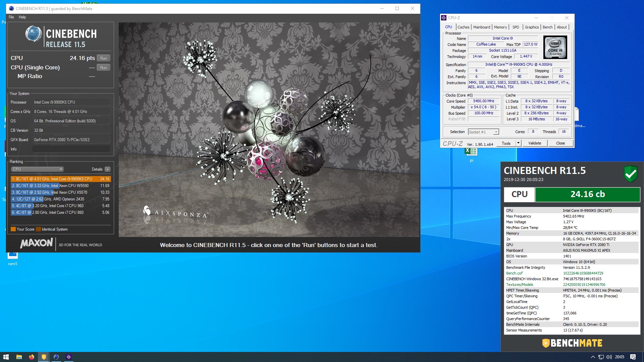Open the volume tray icon
The width and height of the screenshot is (644, 362).
pos(609,357)
